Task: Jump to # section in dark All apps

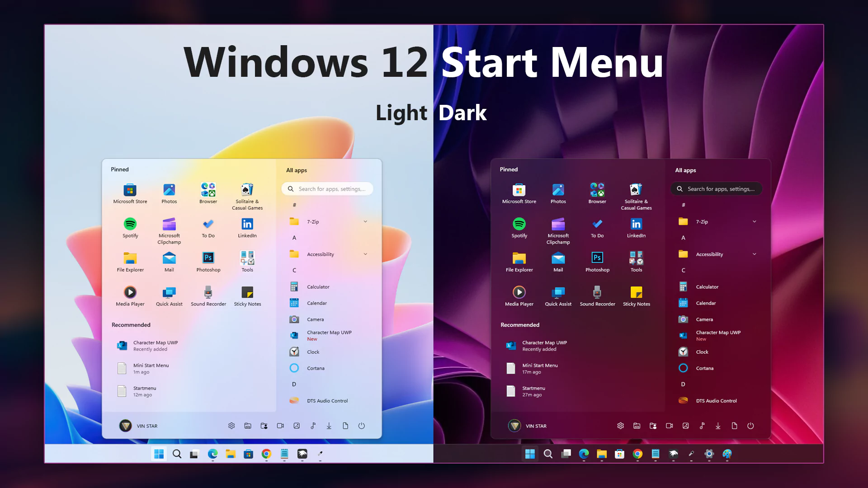Action: (x=683, y=205)
